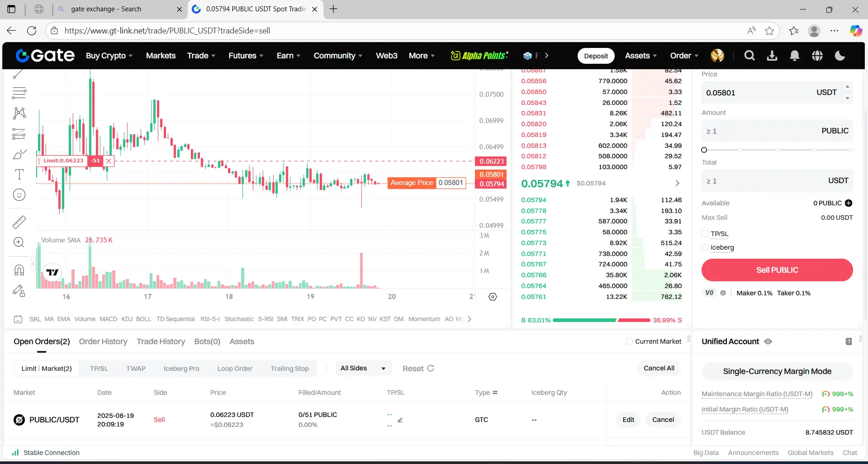The image size is (868, 464).
Task: Edit TP/SL pencil on PUBLIC/USDT order
Action: coord(400,420)
